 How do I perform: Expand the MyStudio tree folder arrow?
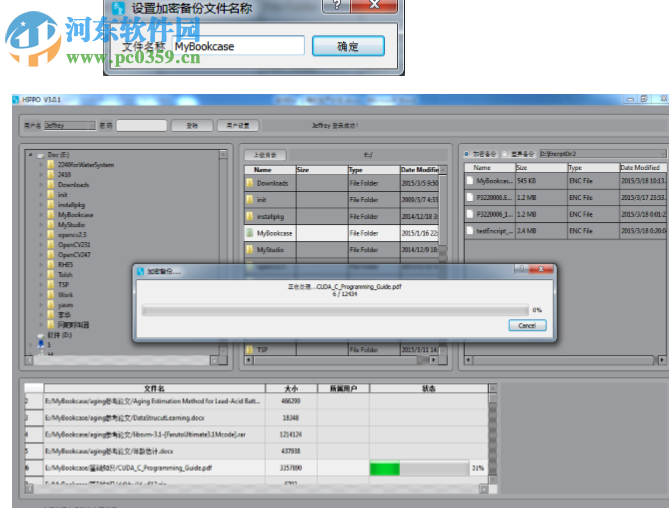[x=41, y=225]
